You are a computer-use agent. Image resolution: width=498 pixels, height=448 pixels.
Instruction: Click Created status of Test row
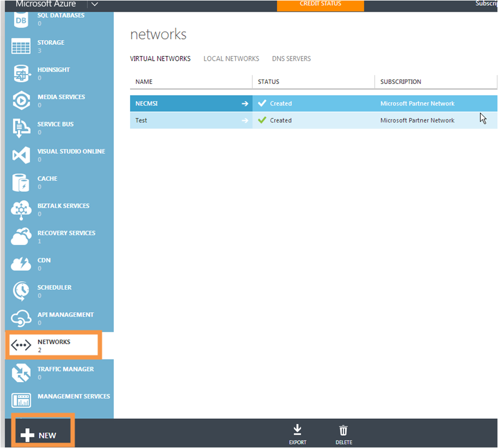280,120
